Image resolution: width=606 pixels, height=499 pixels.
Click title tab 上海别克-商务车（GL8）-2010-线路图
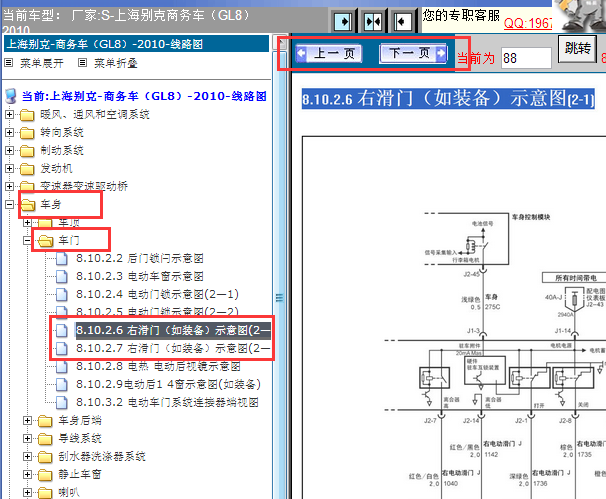coord(136,44)
